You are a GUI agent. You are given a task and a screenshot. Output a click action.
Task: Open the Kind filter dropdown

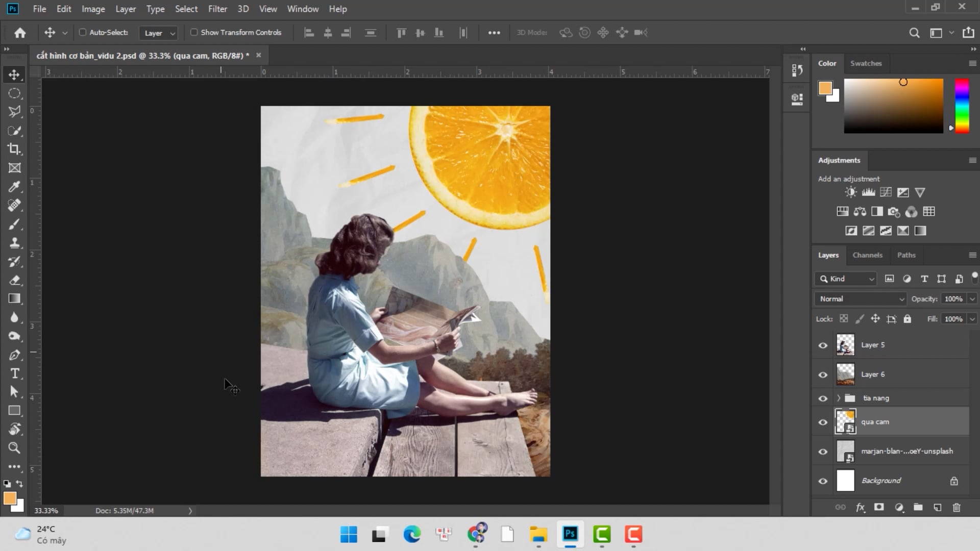tap(846, 279)
